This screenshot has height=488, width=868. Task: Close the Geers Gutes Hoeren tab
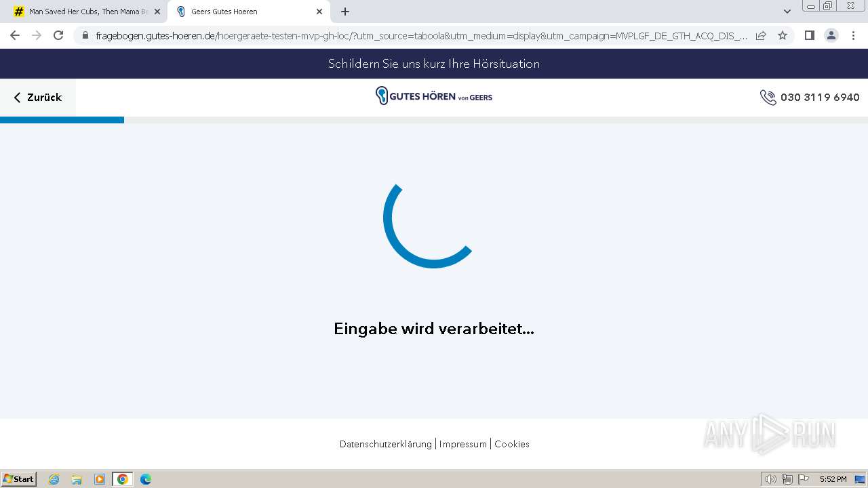pyautogui.click(x=319, y=12)
